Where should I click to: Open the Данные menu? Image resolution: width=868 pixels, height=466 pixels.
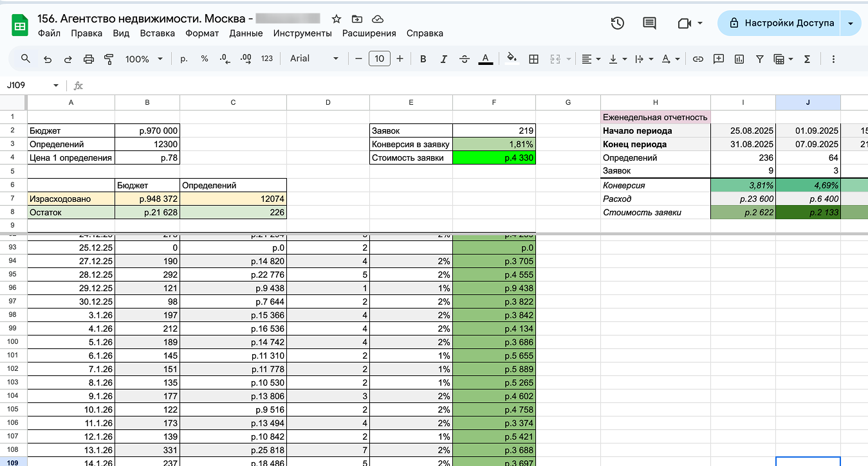point(246,33)
